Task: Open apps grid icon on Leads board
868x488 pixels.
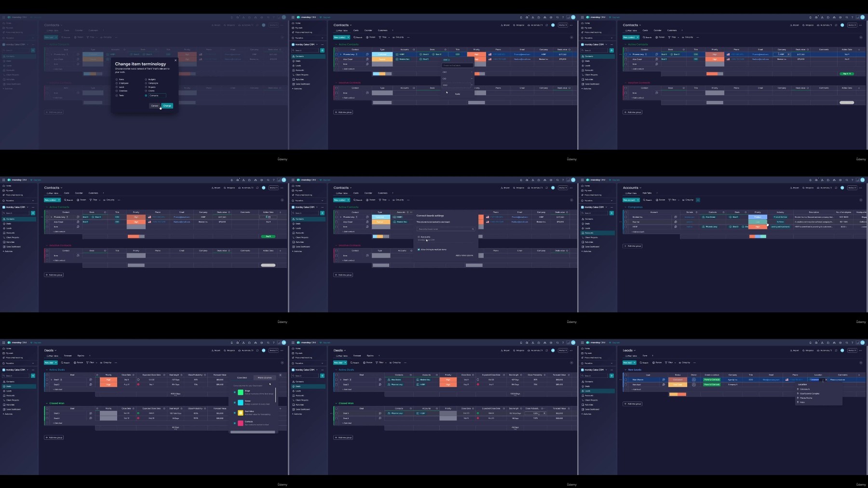Action: pyautogui.click(x=582, y=343)
